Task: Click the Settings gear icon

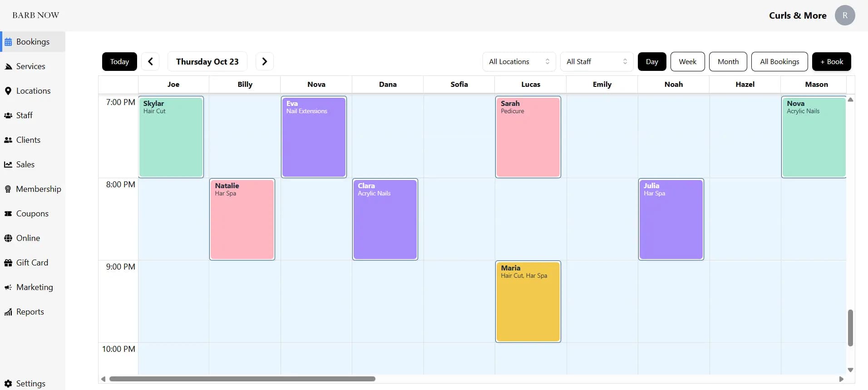Action: [8, 384]
